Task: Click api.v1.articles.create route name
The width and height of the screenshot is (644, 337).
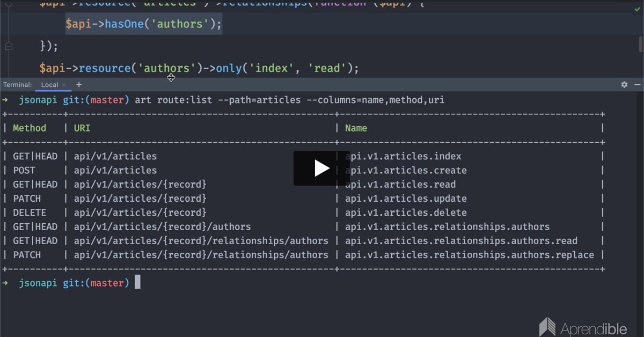Action: 406,170
